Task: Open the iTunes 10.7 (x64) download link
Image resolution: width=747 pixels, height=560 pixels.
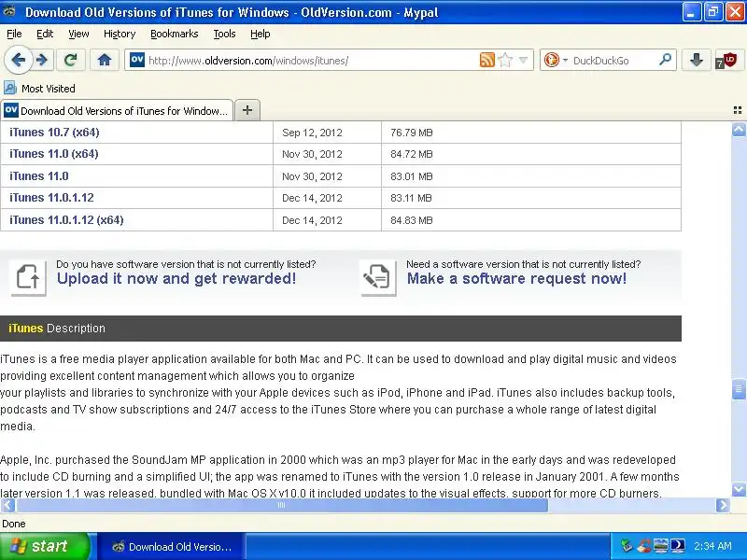Action: tap(54, 133)
